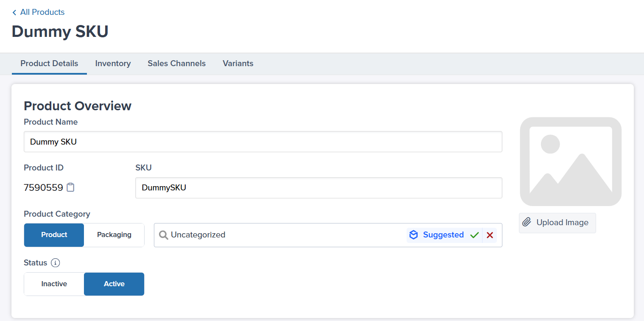Select the Product toggle under Product Category

point(54,234)
